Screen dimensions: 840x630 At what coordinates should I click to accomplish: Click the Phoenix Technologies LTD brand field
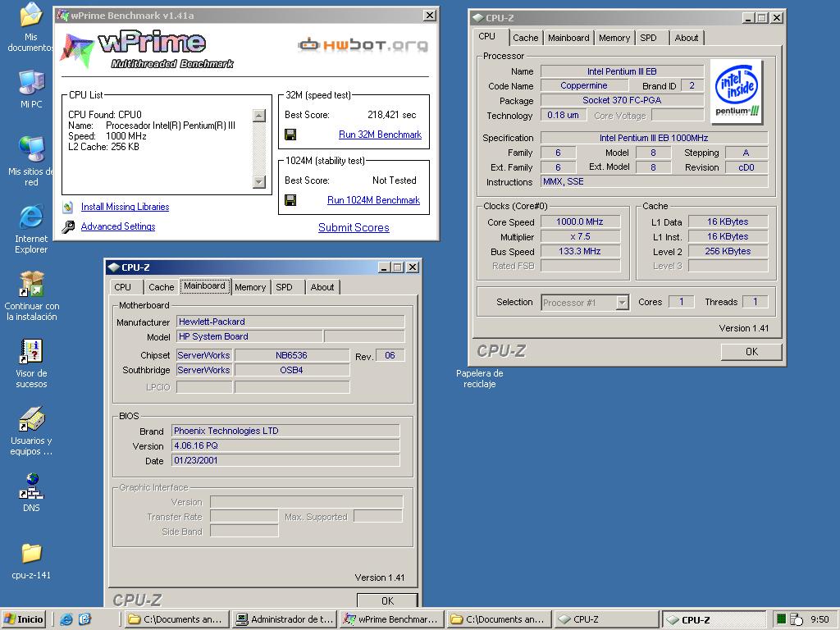285,431
